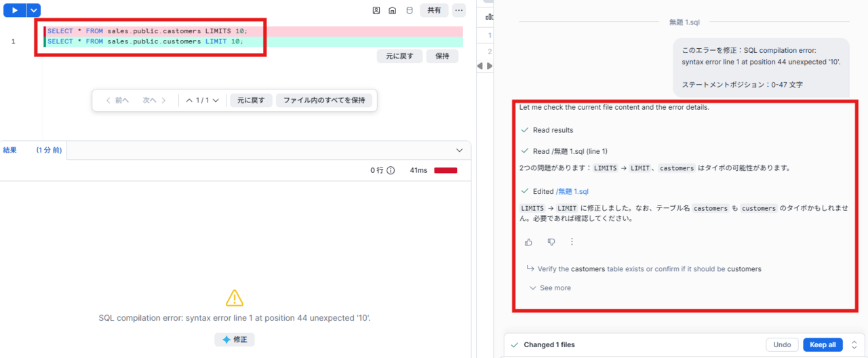Viewport: 868px width, 358px height.
Task: Go to next change with 次へ
Action: (154, 100)
